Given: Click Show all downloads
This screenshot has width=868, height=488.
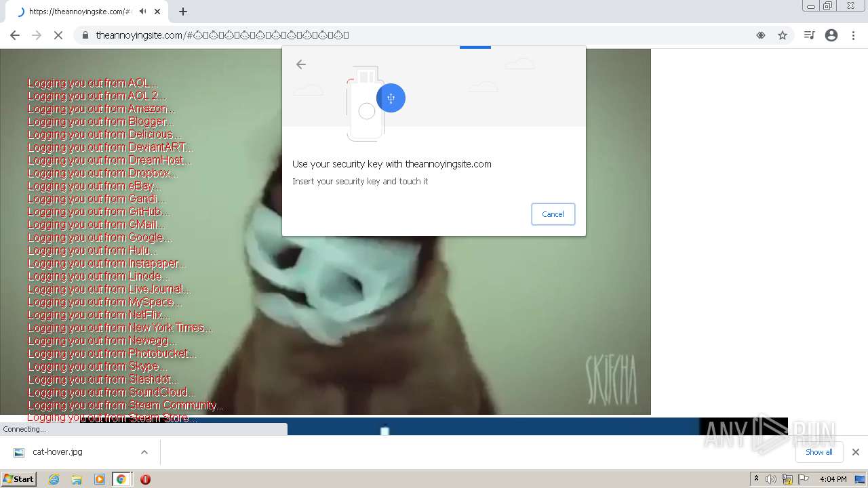Looking at the screenshot, I should point(819,452).
